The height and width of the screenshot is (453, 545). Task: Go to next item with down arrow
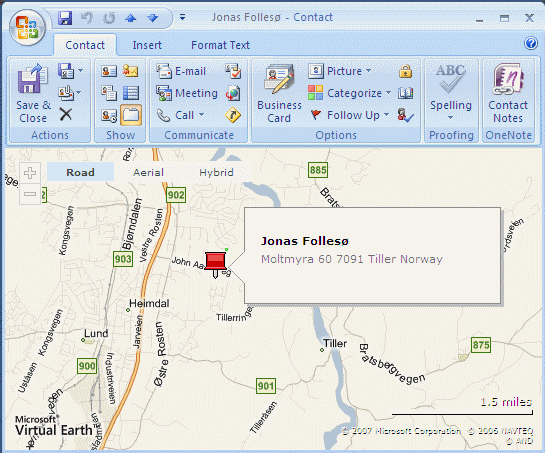pos(153,18)
